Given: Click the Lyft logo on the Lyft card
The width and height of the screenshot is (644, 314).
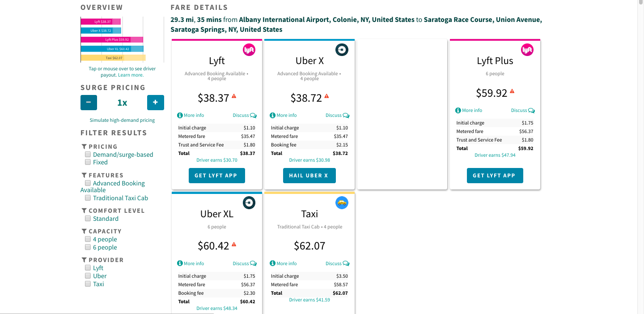Looking at the screenshot, I should coord(249,50).
